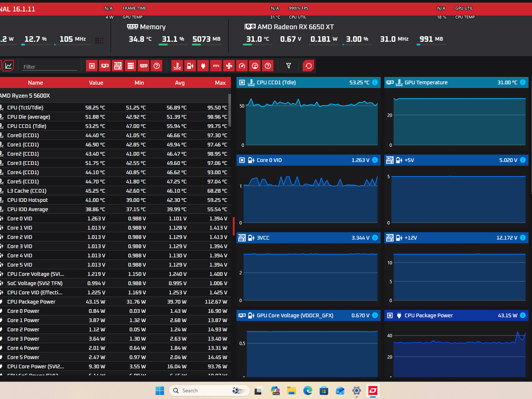
Task: Open Task View from the taskbar
Action: point(258,390)
